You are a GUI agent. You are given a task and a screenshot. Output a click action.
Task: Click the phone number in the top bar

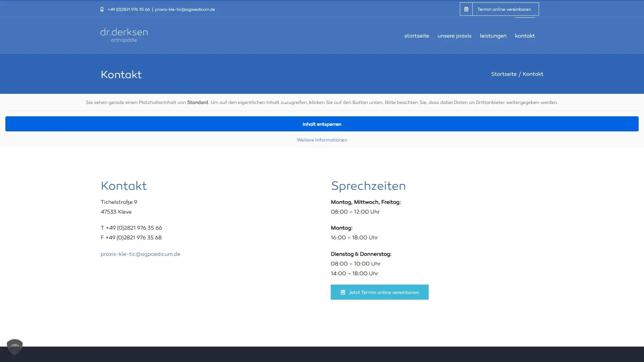[128, 9]
